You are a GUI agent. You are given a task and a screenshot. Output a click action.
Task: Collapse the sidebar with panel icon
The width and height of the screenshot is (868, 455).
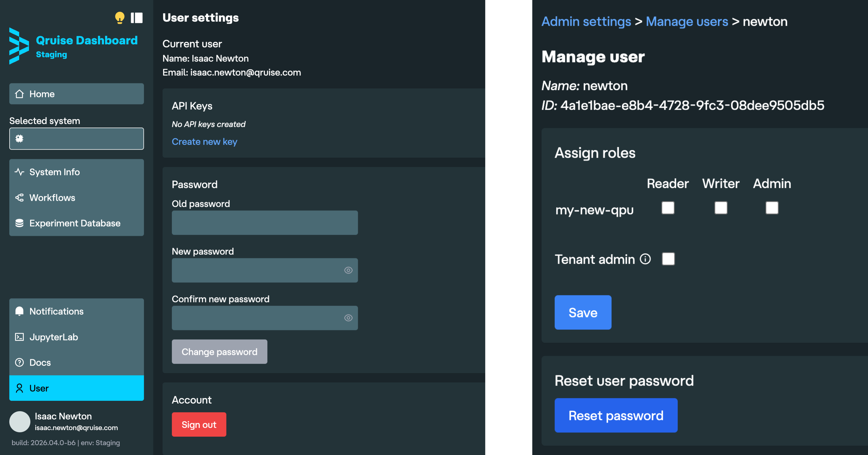[x=137, y=18]
